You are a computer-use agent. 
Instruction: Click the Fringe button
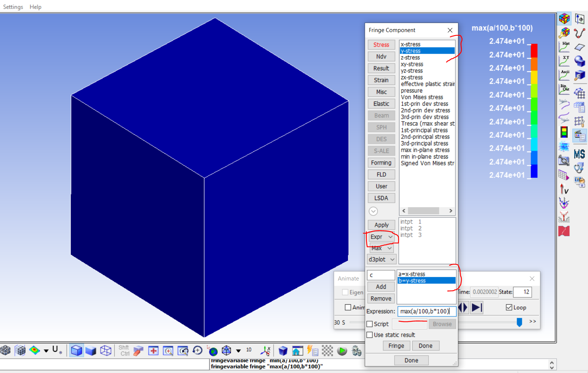(x=396, y=345)
